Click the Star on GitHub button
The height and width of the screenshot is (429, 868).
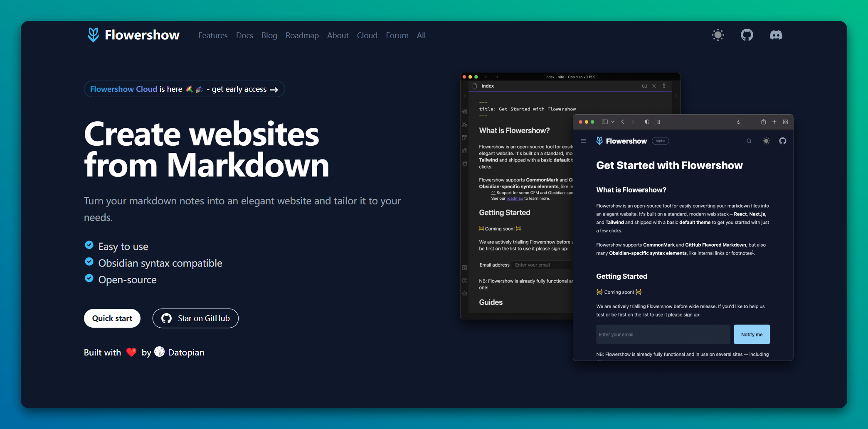[x=195, y=318]
